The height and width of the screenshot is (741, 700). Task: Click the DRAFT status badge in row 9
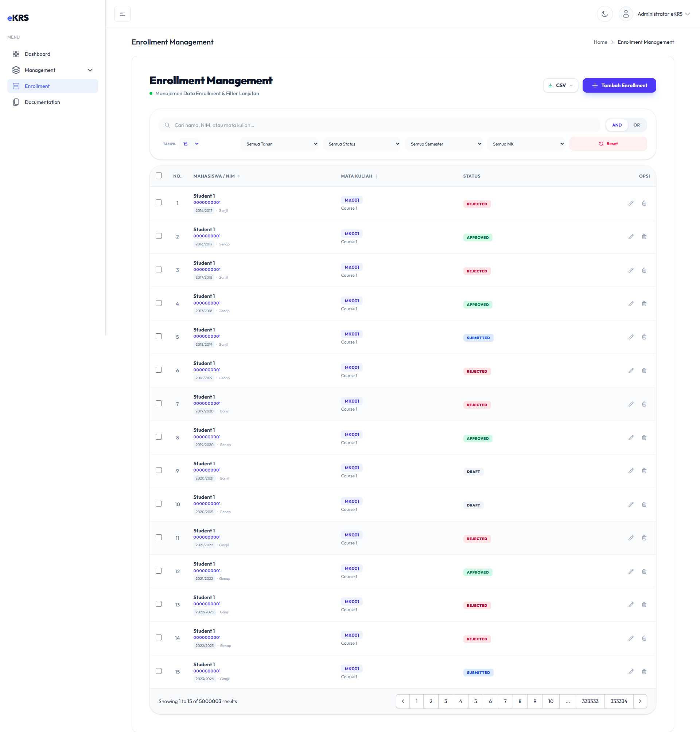click(x=473, y=472)
